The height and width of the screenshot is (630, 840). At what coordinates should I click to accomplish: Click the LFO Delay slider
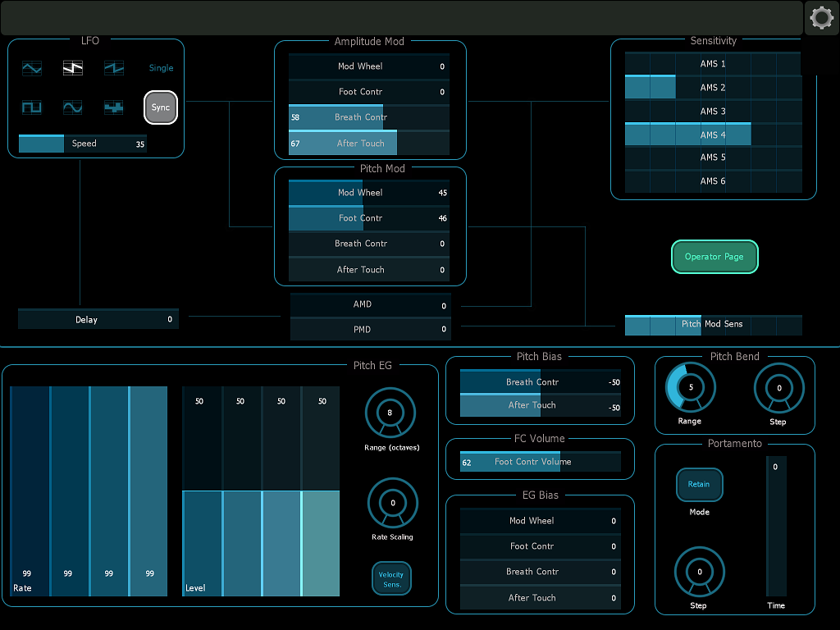pyautogui.click(x=98, y=318)
